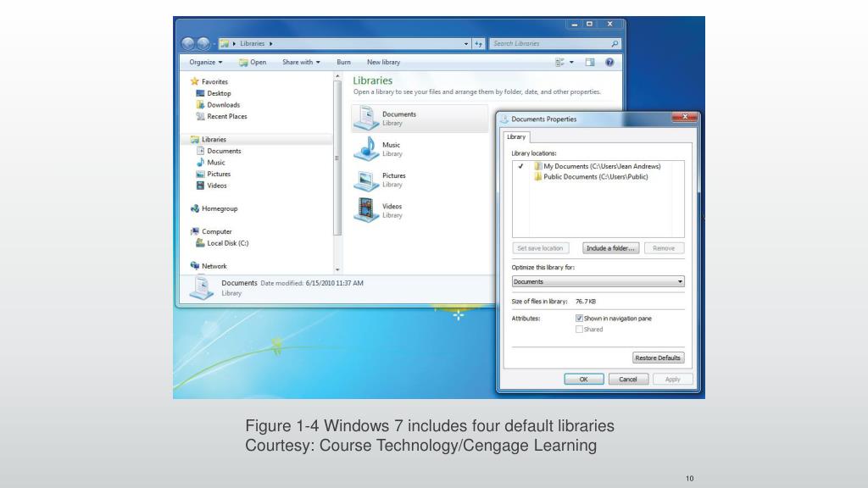Click the Back navigation arrow in Explorer
Screen dimensions: 868x488
(188, 44)
